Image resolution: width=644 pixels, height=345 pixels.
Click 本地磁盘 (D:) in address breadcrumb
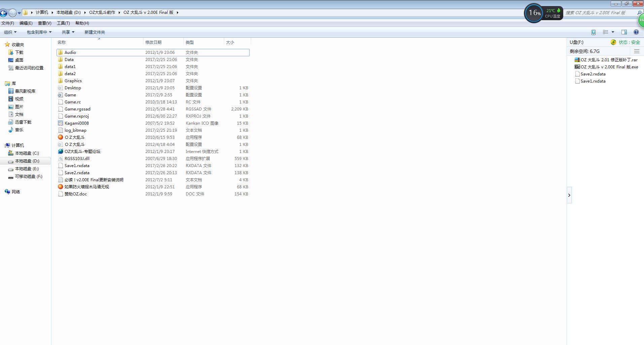[69, 12]
